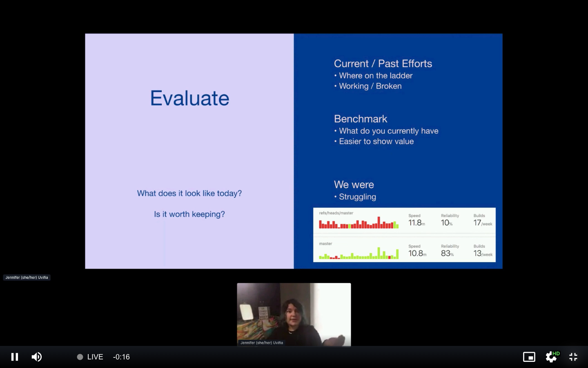The height and width of the screenshot is (368, 588).
Task: Click the -0:16 time offset display
Action: pos(121,357)
